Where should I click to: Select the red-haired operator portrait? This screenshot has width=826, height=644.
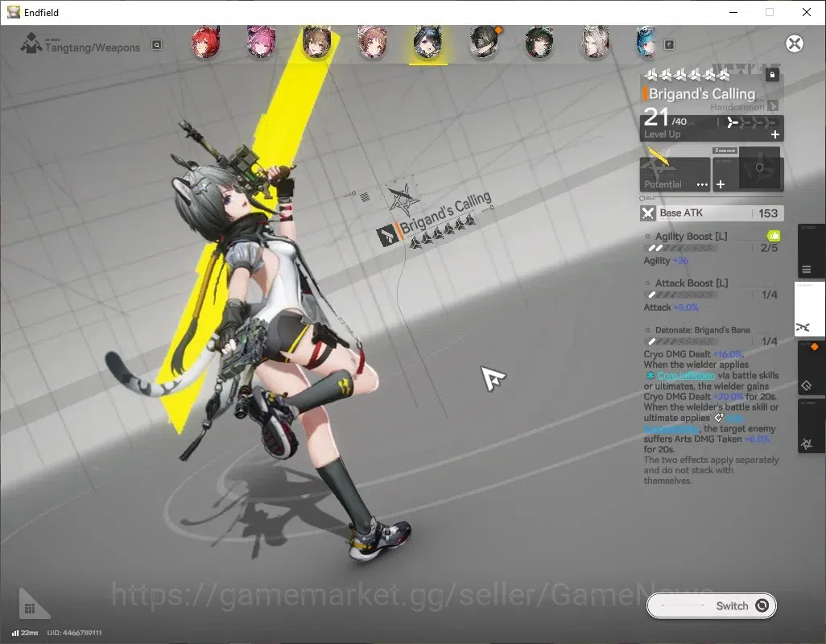point(205,42)
